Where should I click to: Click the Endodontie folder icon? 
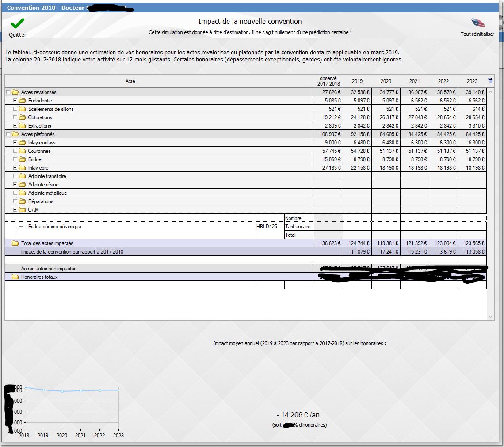coord(22,101)
